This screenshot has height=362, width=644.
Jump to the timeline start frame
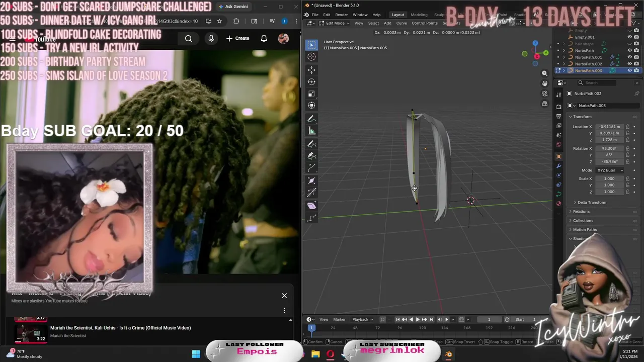pyautogui.click(x=397, y=319)
